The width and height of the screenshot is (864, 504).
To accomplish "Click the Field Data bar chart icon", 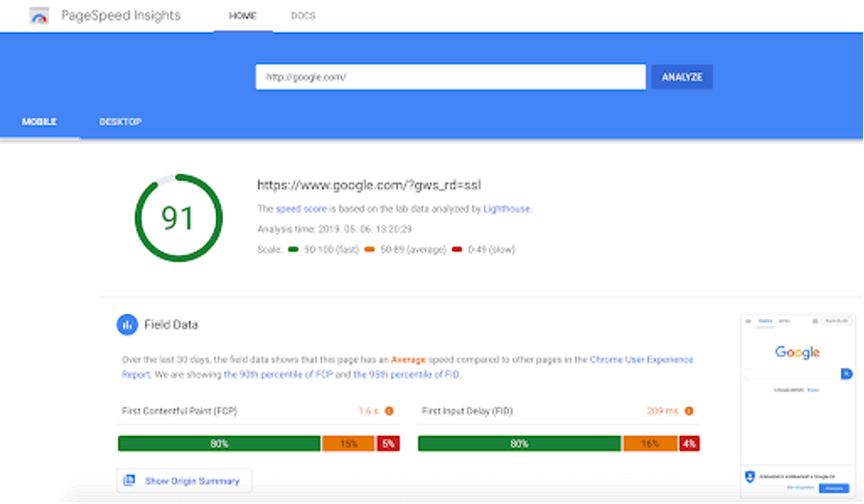I will pyautogui.click(x=127, y=325).
